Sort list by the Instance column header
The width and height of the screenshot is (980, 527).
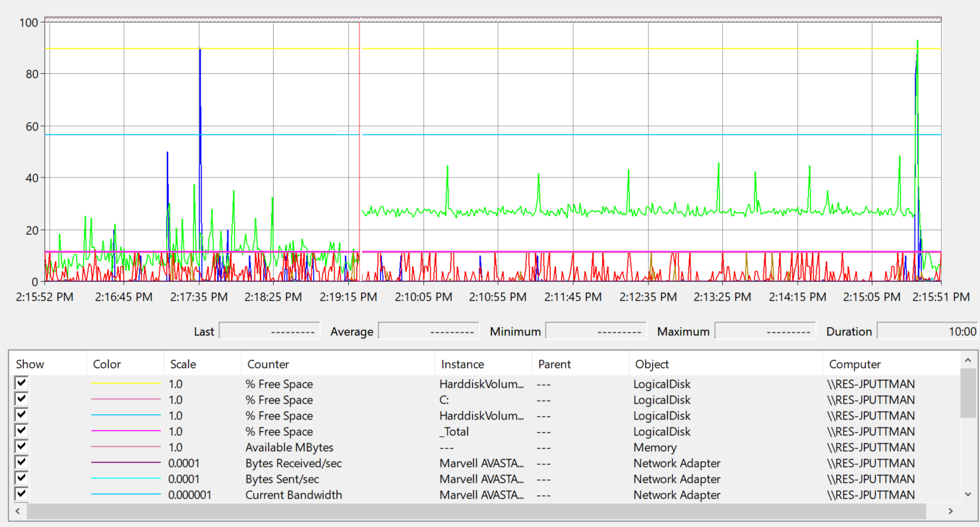click(462, 364)
